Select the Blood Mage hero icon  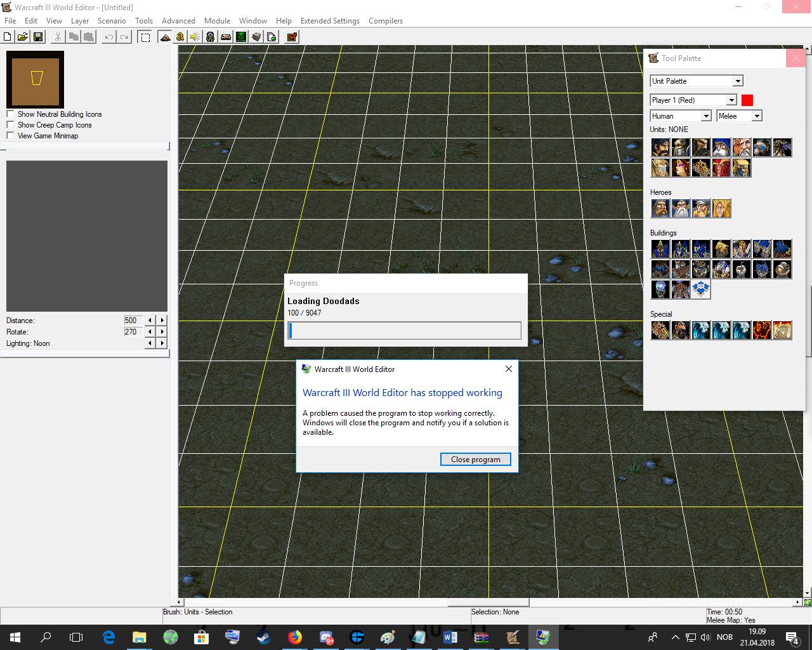[x=721, y=208]
